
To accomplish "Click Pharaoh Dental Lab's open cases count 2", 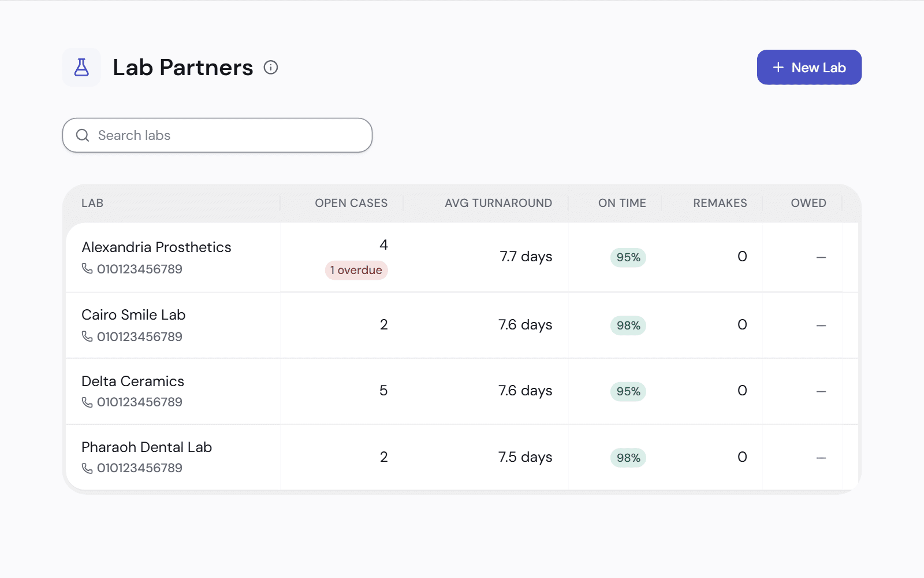I will tap(384, 457).
